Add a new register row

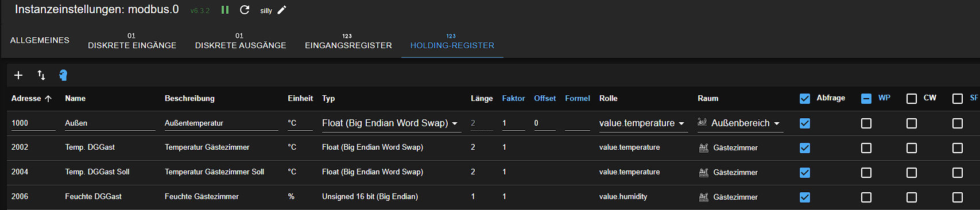(18, 75)
